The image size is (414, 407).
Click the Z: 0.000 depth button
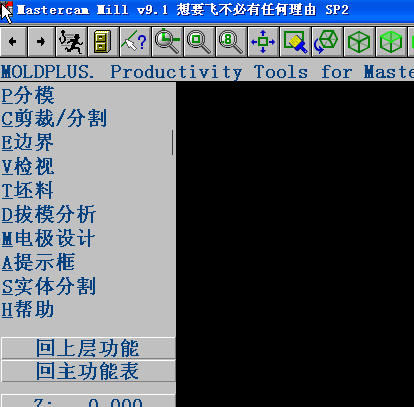tap(88, 401)
